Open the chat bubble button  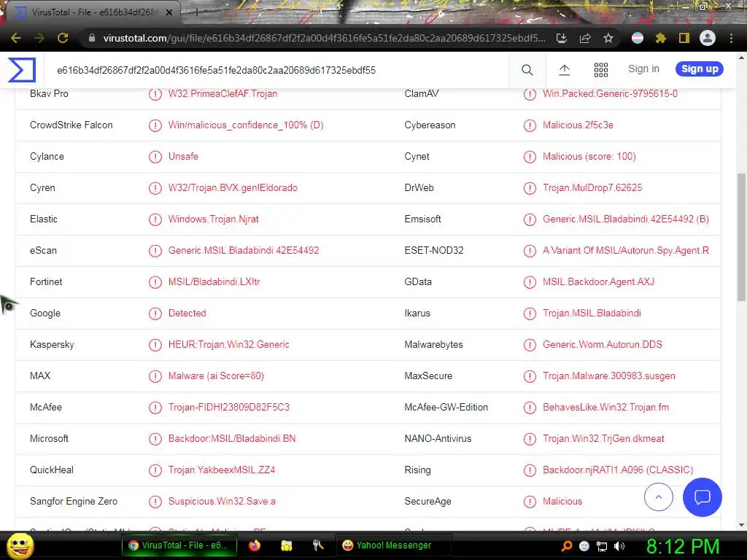pos(703,497)
